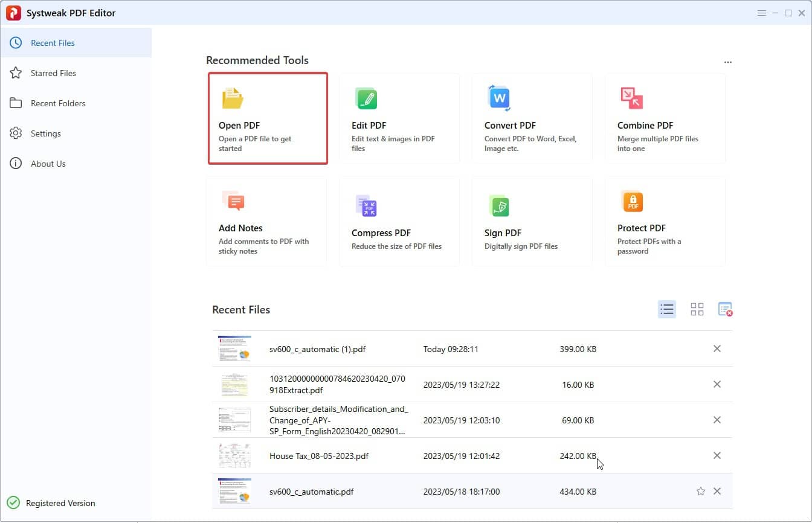Switch recent files to grid view
Viewport: 812px width, 523px height.
(697, 309)
